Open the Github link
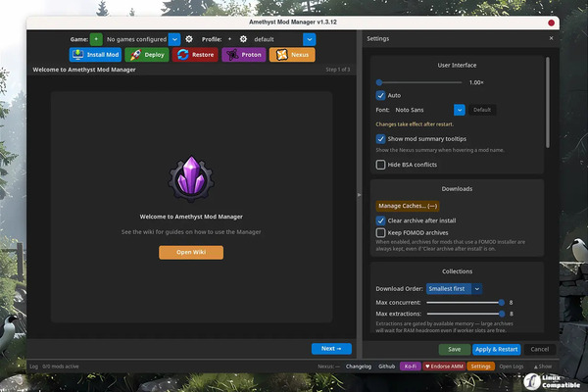This screenshot has width=588, height=392. 387,367
